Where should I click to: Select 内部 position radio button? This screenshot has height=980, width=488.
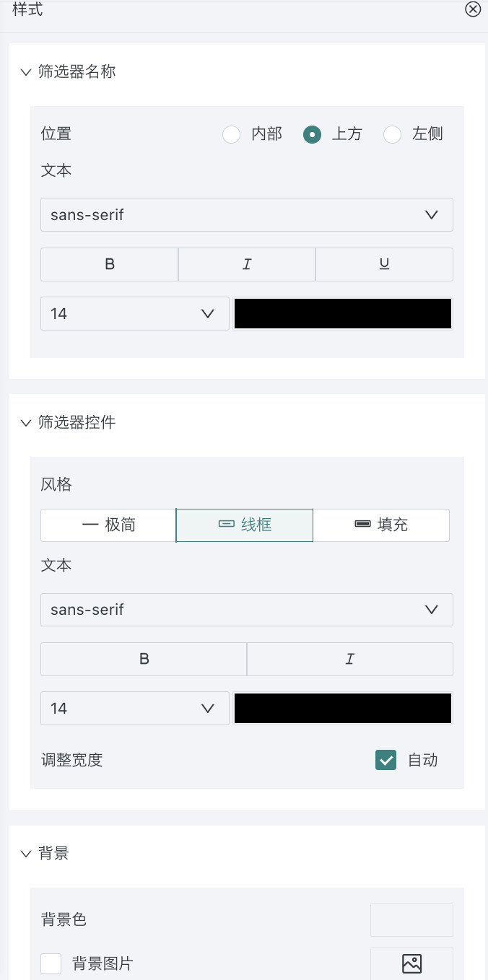(232, 134)
